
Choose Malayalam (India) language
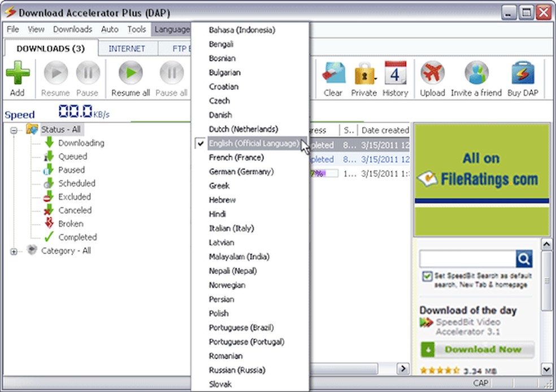250,256
